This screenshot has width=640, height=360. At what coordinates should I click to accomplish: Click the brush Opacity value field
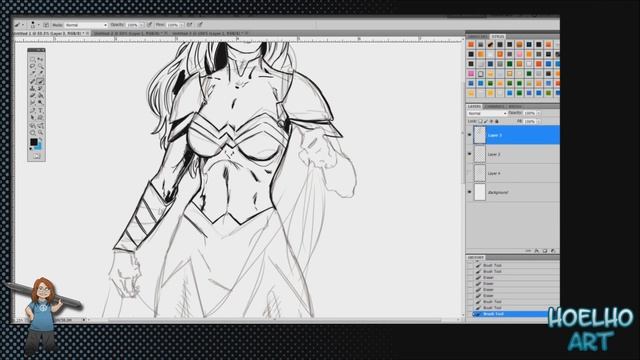132,25
